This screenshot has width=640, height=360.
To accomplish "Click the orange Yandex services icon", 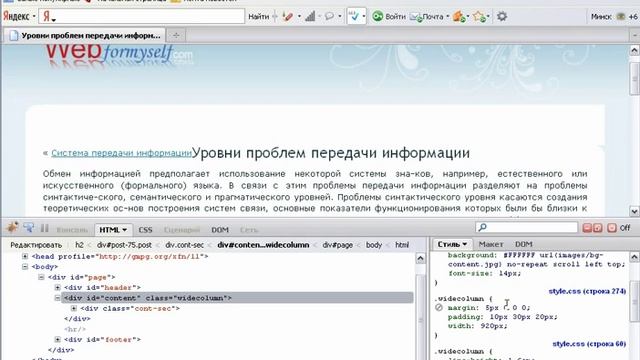I will (459, 17).
